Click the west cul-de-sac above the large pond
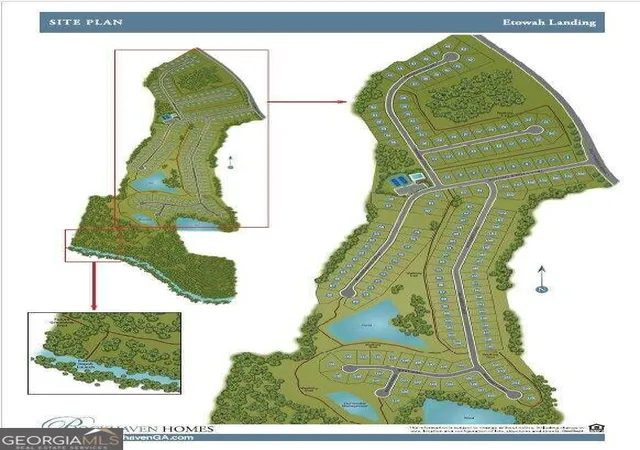The height and width of the screenshot is (450, 640). tap(348, 292)
